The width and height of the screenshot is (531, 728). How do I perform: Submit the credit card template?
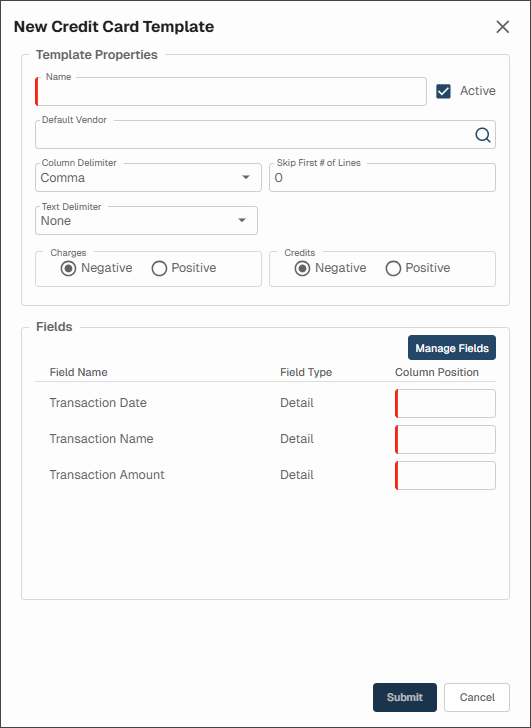tap(405, 697)
